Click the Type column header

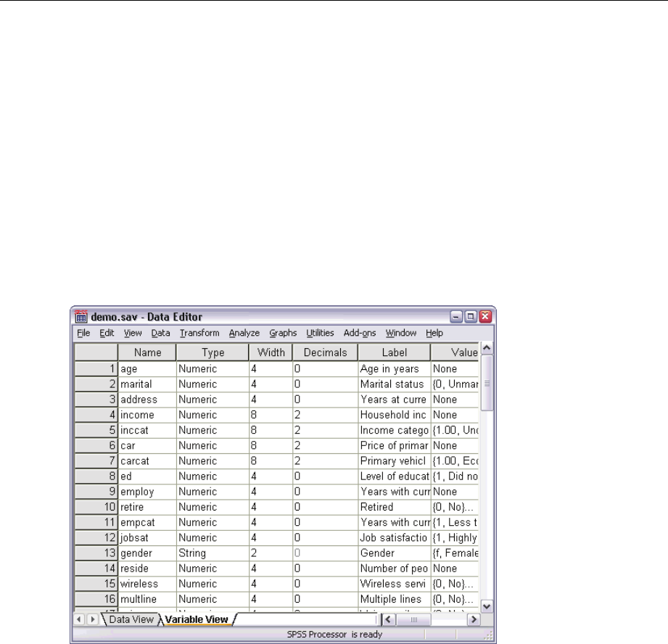point(213,352)
